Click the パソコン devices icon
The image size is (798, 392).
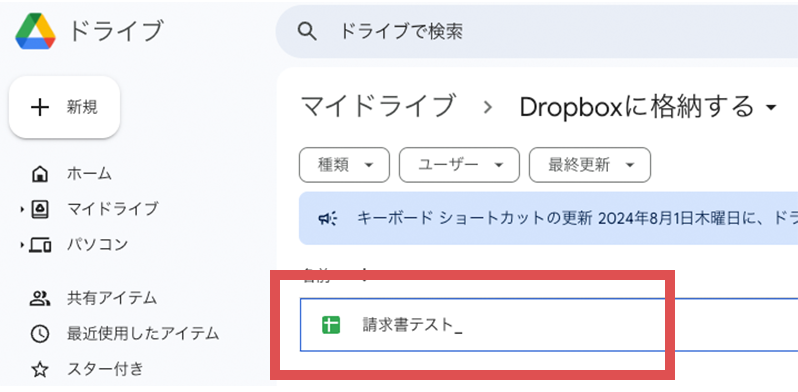point(40,245)
